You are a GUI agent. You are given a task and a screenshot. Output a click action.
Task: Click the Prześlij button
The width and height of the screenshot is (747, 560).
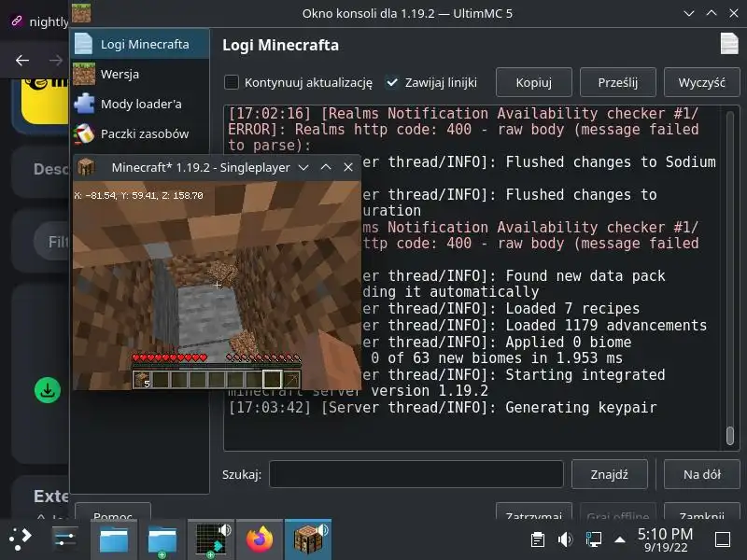[617, 82]
